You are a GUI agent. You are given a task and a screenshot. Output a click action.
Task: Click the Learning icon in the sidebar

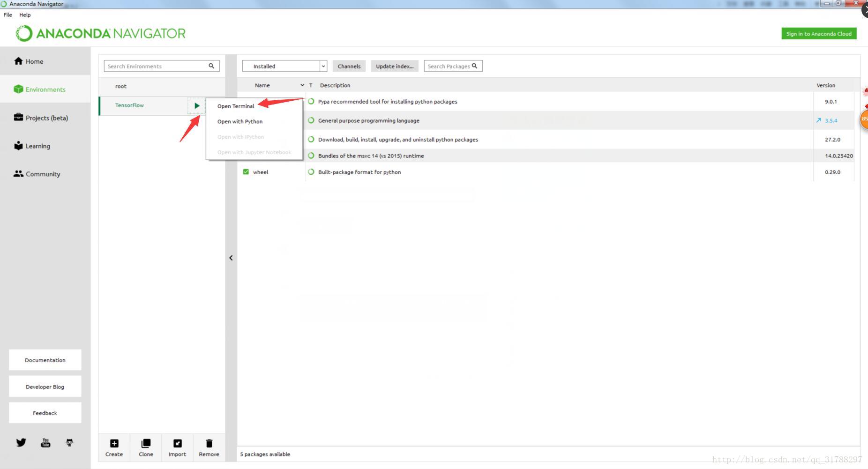pyautogui.click(x=18, y=145)
